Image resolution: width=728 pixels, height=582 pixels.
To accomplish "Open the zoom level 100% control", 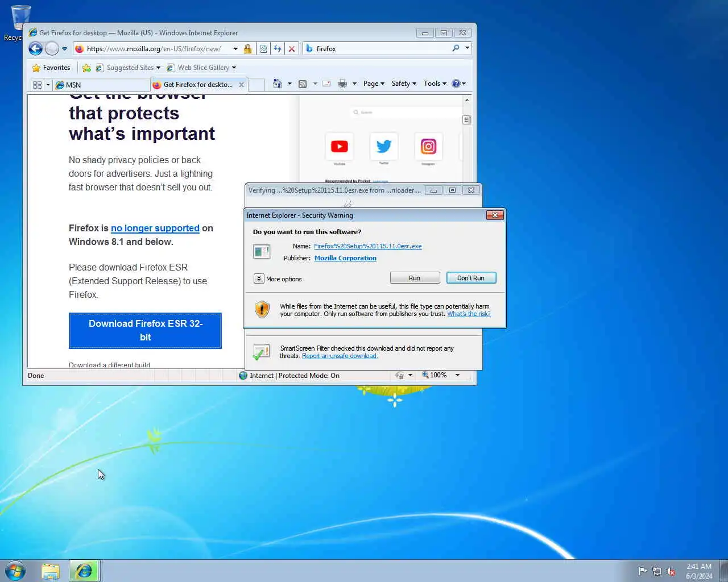I will coord(434,375).
